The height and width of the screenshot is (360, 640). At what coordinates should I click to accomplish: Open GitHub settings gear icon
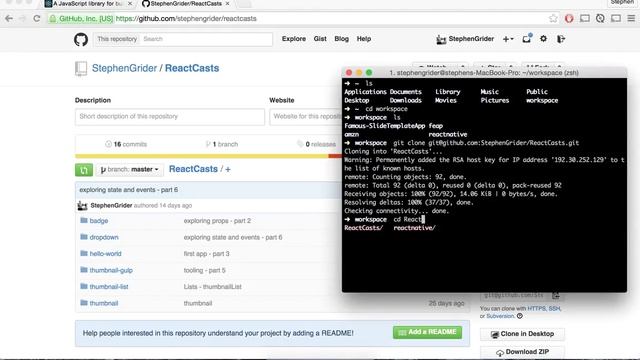pyautogui.click(x=543, y=39)
